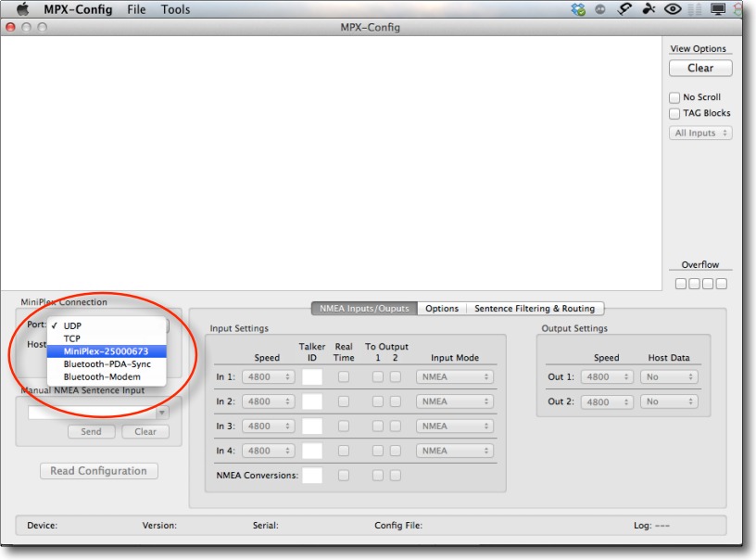Image resolution: width=756 pixels, height=560 pixels.
Task: Click the round gray icon beside Dropbox
Action: click(600, 9)
